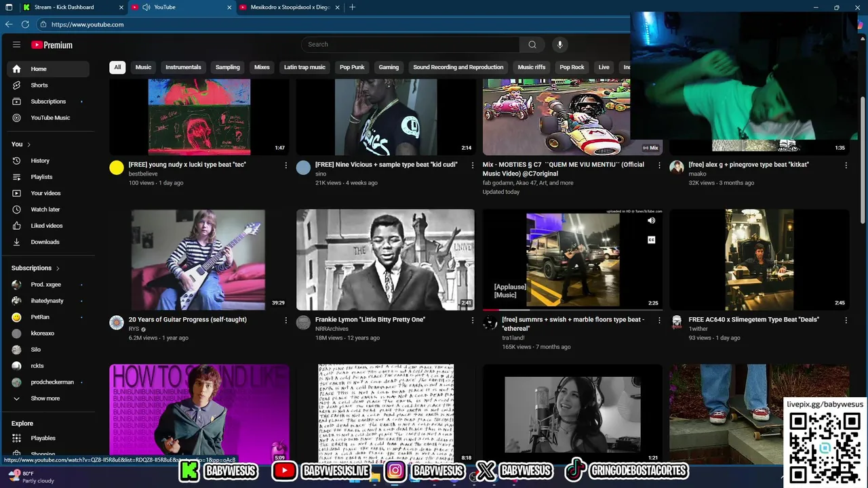Open the How To Sound Like thumbnail
The image size is (868, 488).
pos(199,413)
